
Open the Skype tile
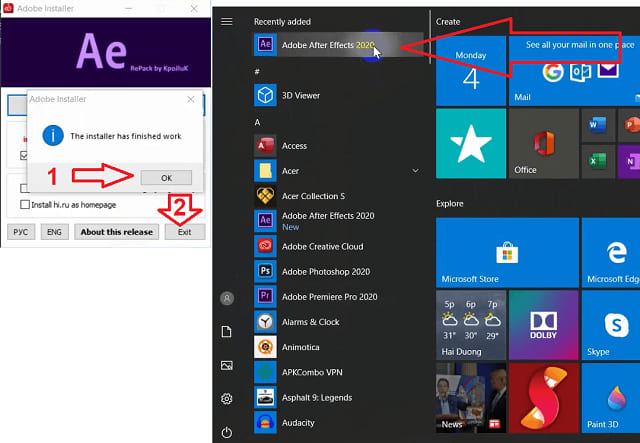611,325
